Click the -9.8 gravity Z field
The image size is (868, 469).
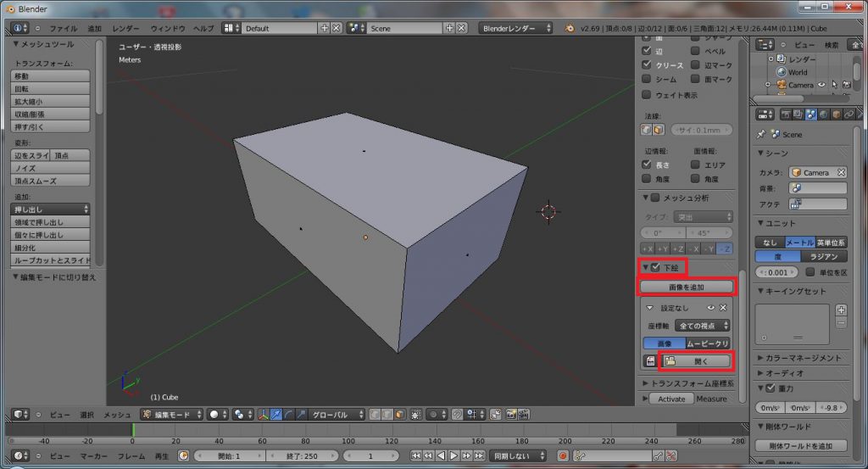click(x=832, y=408)
